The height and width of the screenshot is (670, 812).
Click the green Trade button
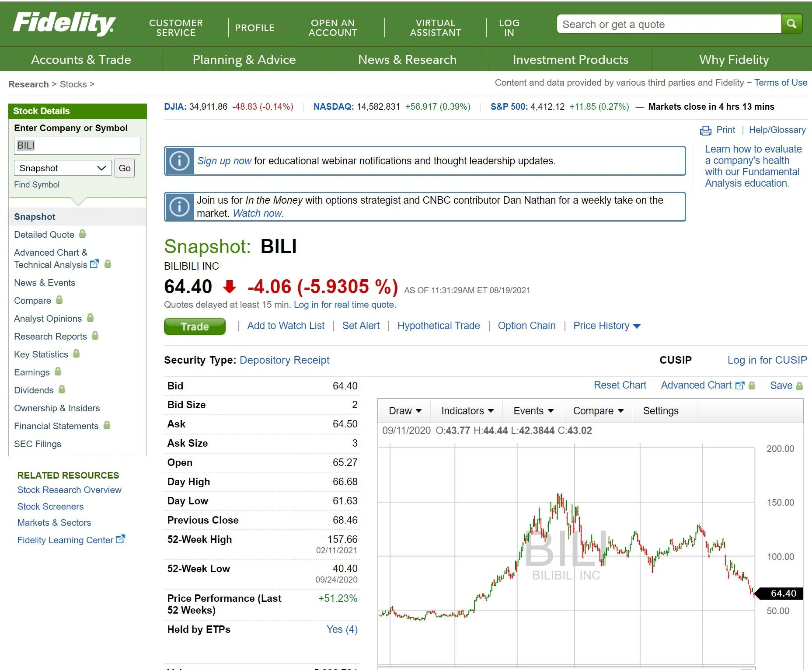[x=195, y=326]
